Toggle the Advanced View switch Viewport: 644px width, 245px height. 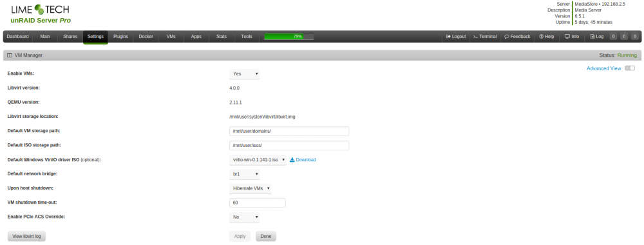coord(630,68)
